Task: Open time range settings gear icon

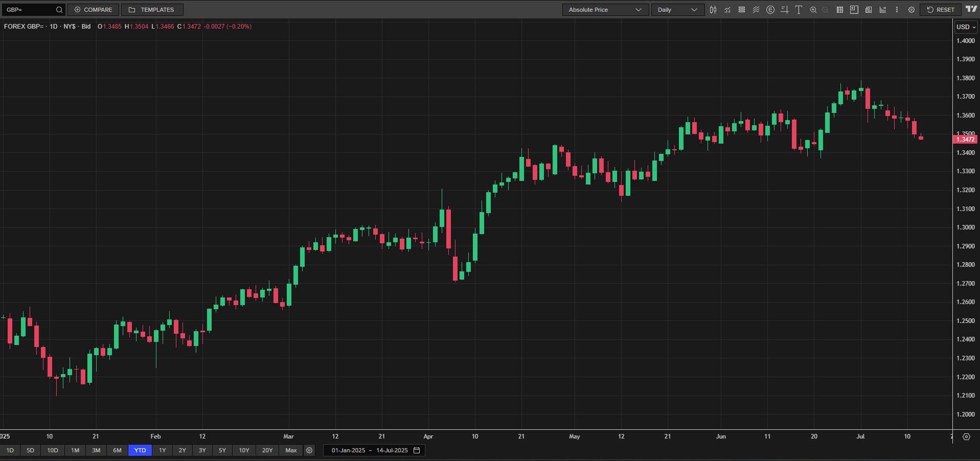Action: [309, 450]
